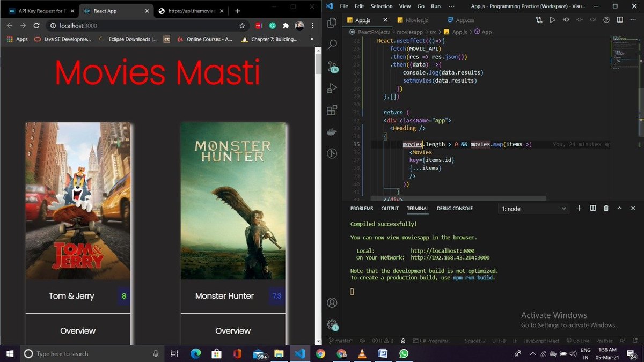The image size is (644, 362).
Task: Change language mode 'JavaScript React' in status bar
Action: tap(541, 341)
